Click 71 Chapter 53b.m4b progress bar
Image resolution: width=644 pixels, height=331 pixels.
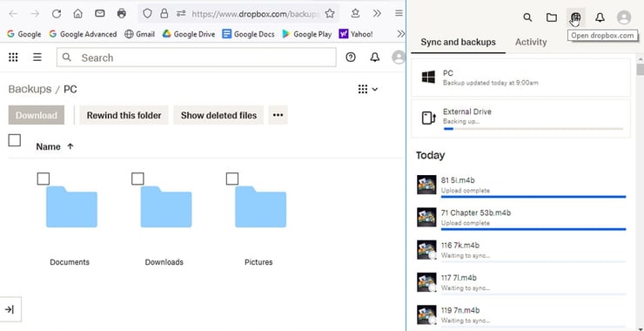tap(533, 229)
